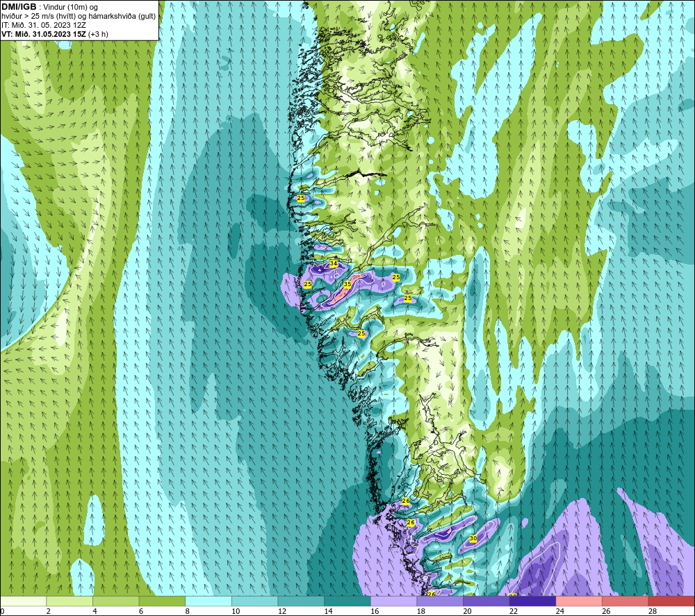Click the 'IT: Mið. 31. 05. 2023 12Z' line

[x=43, y=25]
